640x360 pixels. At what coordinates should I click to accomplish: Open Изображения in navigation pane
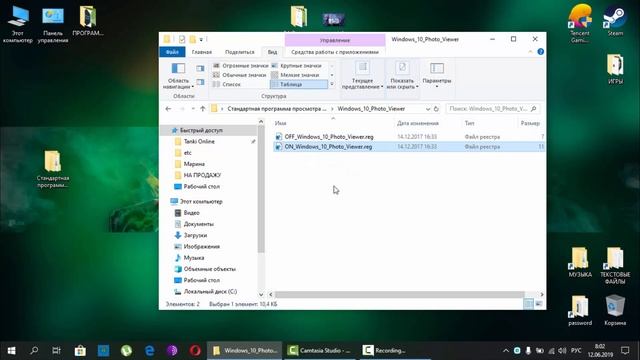pos(202,247)
